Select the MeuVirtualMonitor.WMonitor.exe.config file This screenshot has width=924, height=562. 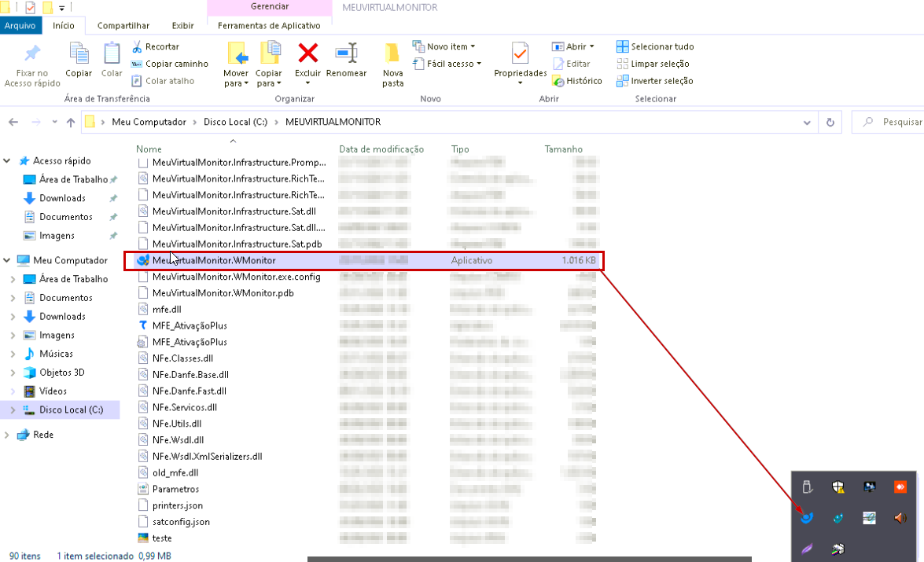point(236,277)
